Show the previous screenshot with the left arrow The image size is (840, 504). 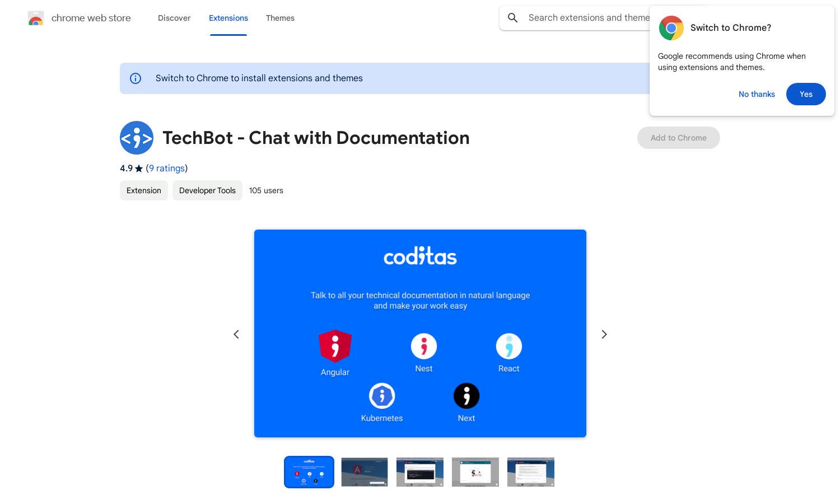236,334
